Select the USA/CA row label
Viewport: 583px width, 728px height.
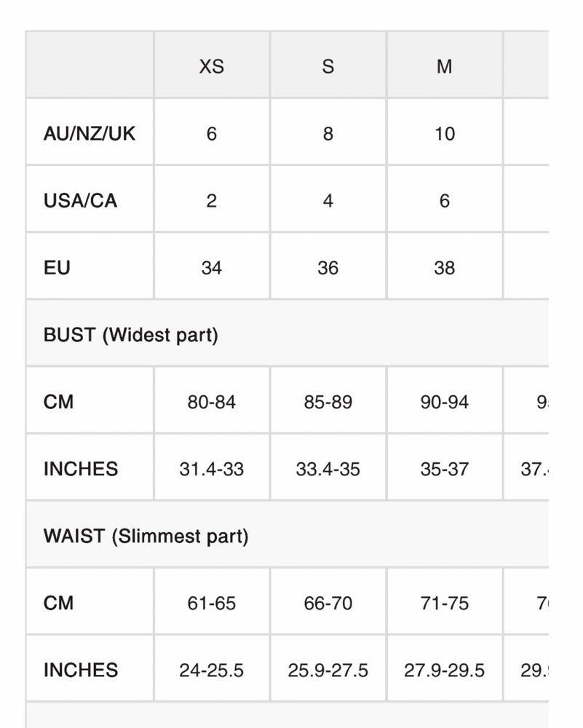click(x=80, y=201)
